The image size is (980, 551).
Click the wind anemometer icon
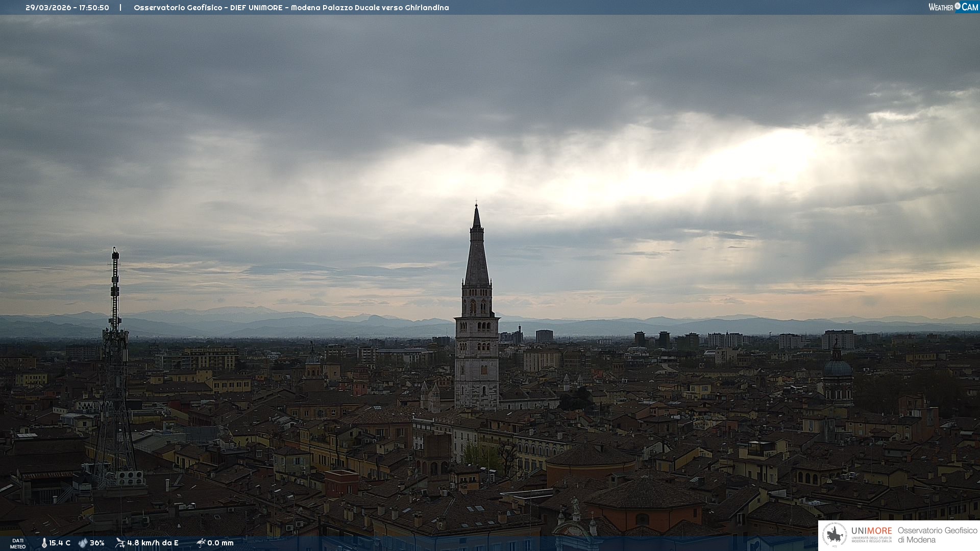[120, 543]
